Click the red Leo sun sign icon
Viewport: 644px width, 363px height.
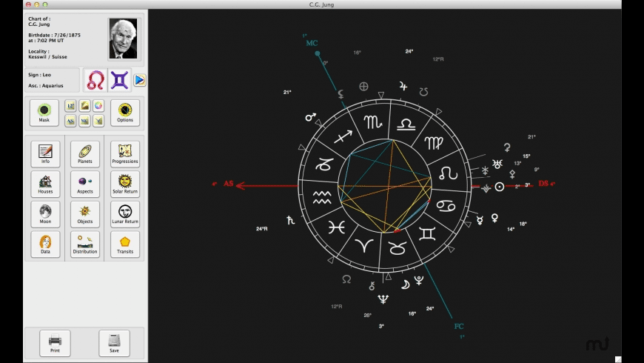(95, 80)
